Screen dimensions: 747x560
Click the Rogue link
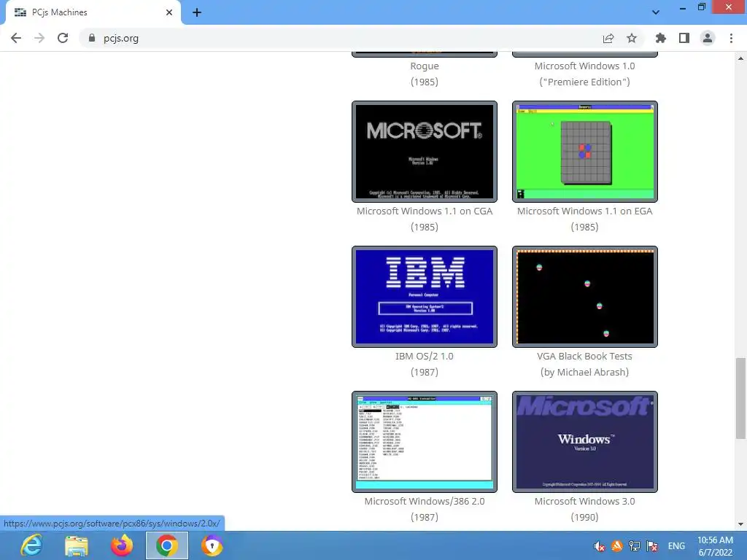[x=425, y=66]
